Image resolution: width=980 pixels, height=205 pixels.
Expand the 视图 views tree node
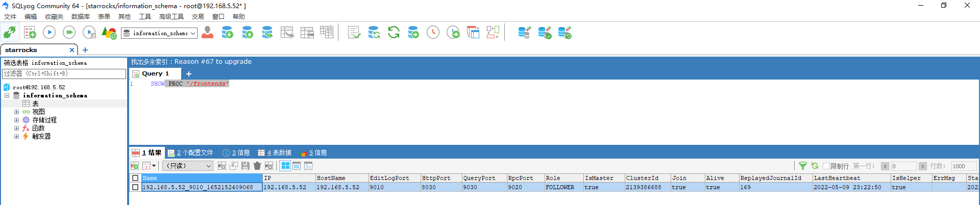coord(16,112)
